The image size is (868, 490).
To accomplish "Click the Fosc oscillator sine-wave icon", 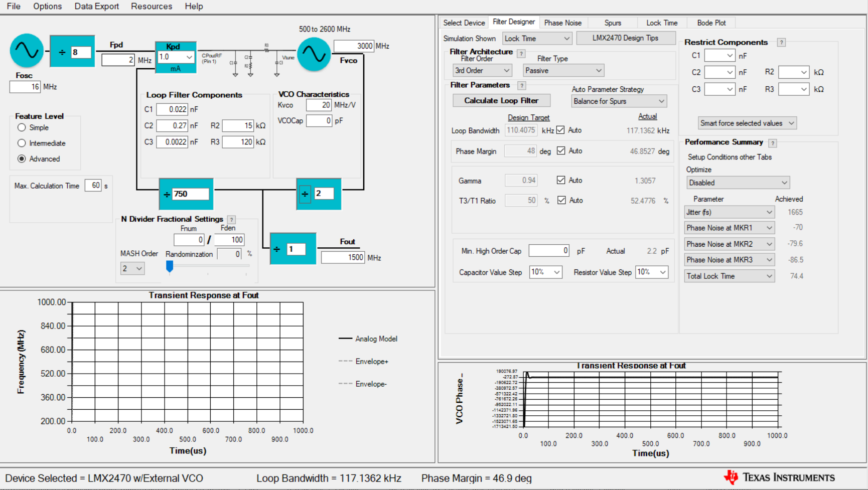I will [27, 51].
